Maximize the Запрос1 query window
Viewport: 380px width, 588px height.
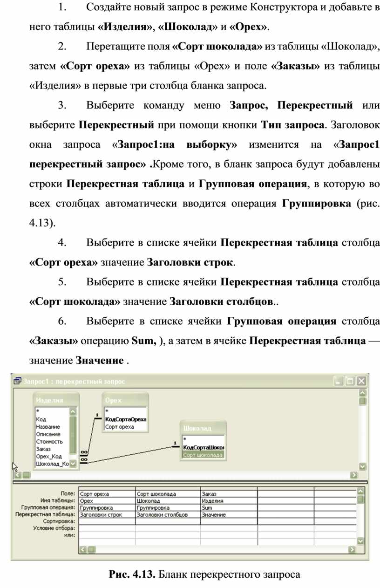(x=350, y=381)
